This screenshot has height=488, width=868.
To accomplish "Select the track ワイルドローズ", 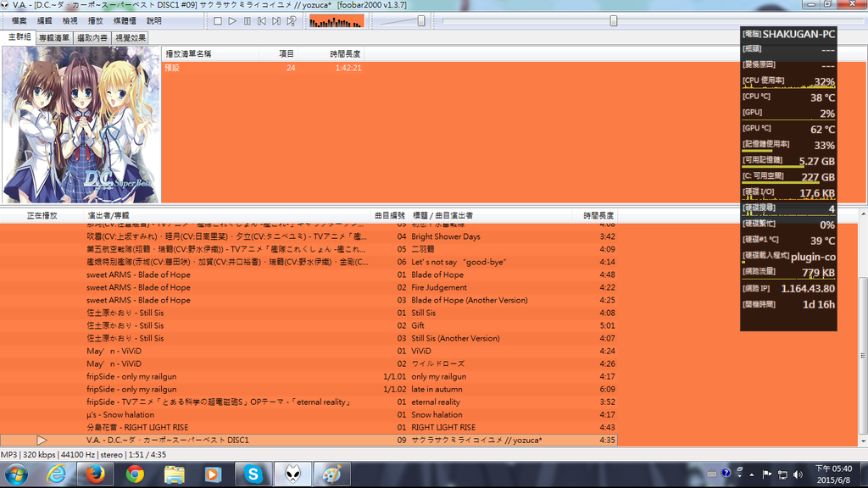I will (x=309, y=364).
